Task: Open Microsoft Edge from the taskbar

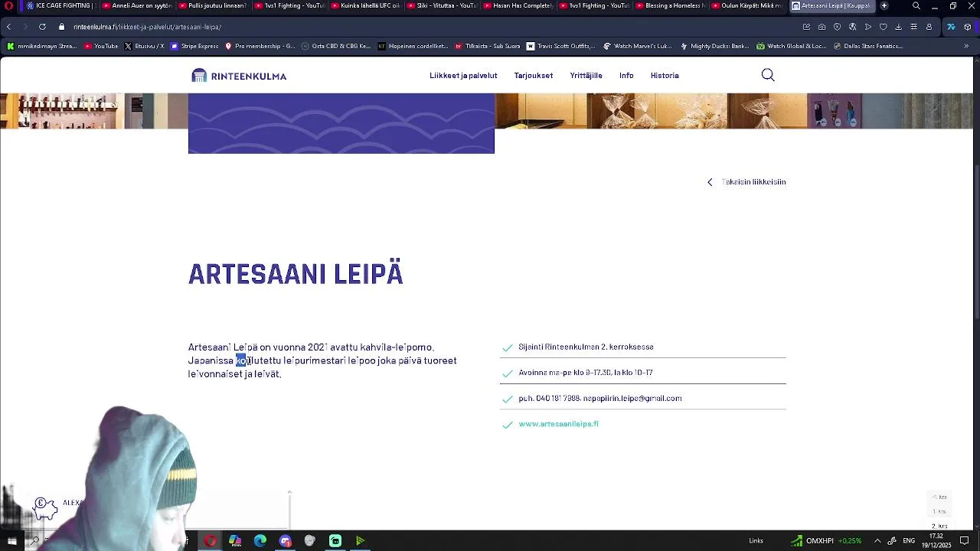Action: click(x=260, y=541)
